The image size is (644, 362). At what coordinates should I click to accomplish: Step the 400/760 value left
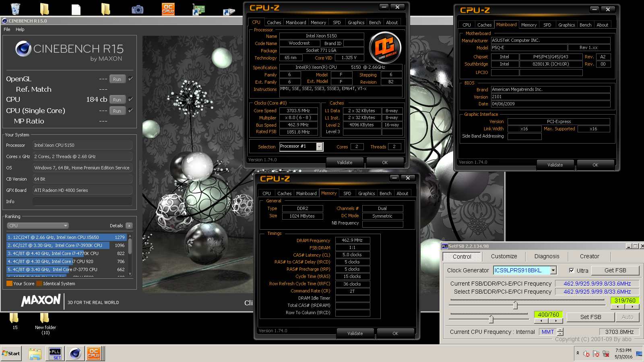click(x=541, y=321)
